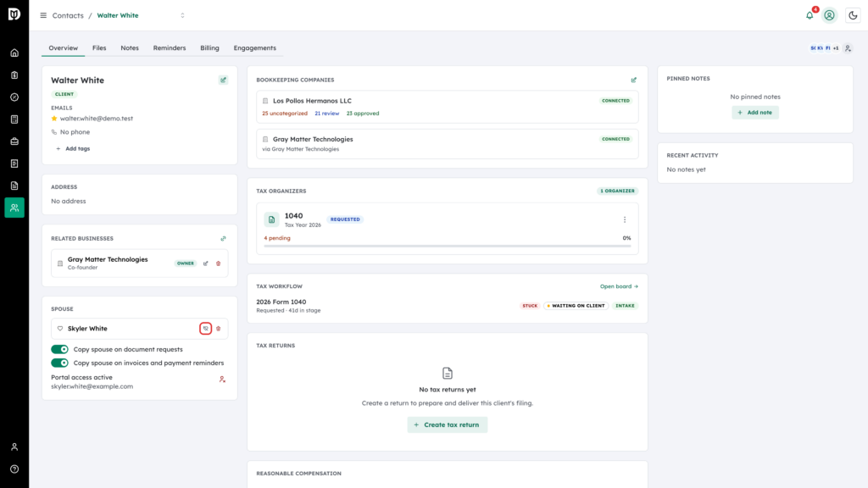This screenshot has height=488, width=868.
Task: Click the add team member icon
Action: (848, 48)
